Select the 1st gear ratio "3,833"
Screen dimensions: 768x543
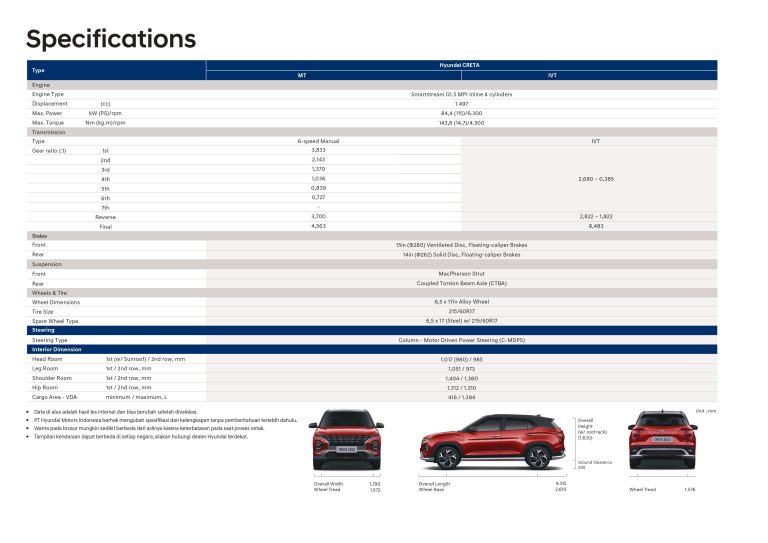click(x=318, y=150)
